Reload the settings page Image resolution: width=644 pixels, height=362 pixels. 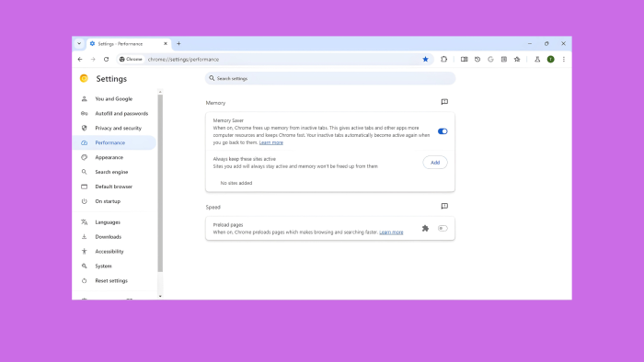click(x=107, y=60)
